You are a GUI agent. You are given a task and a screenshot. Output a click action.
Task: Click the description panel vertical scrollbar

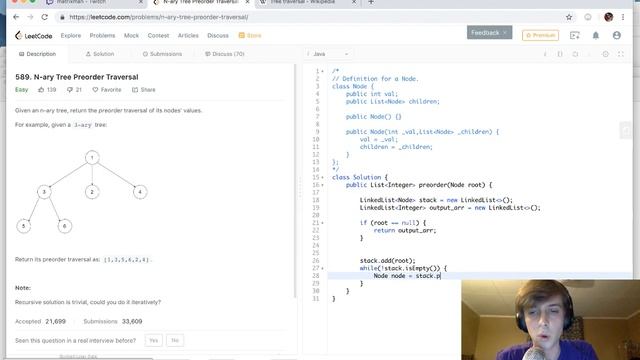[295, 181]
